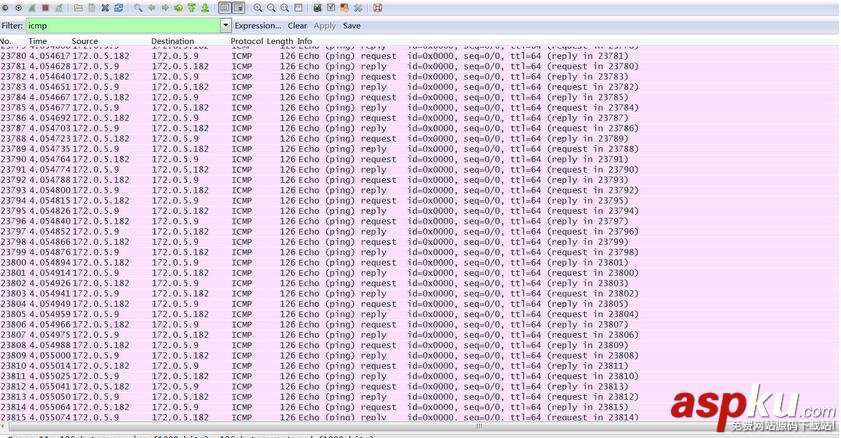Viewport: 841px width, 438px height.
Task: Clear the display filter
Action: (297, 26)
